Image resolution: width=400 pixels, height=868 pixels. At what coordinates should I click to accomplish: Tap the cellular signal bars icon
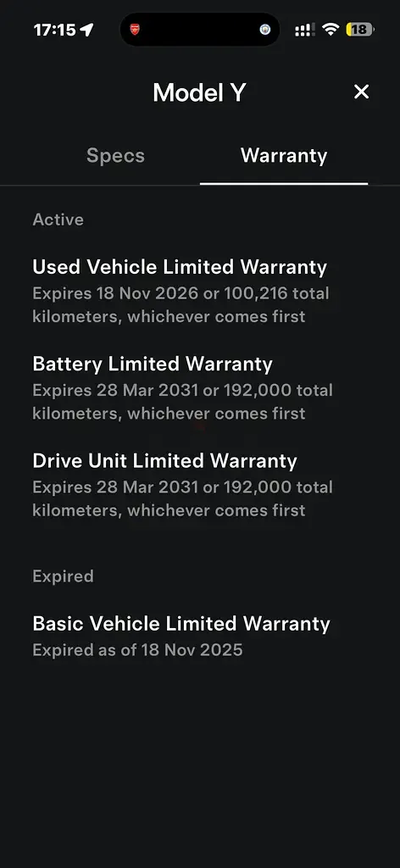[305, 30]
